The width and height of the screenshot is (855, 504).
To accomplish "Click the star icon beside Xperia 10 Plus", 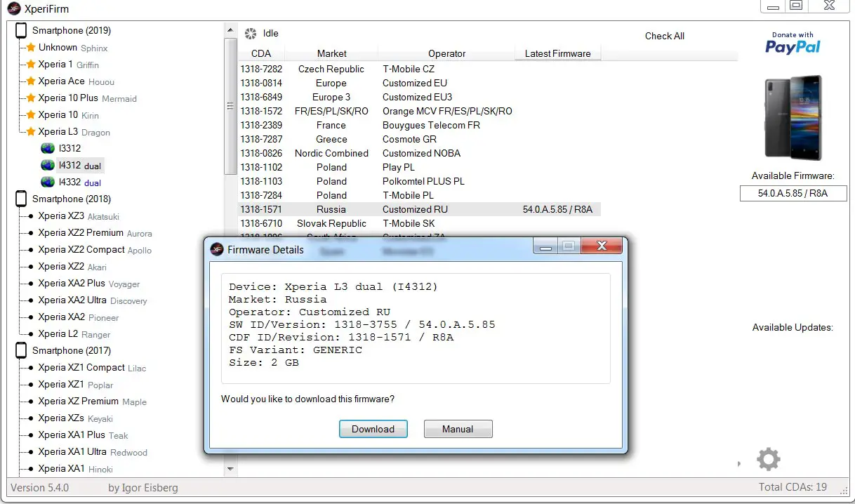I will pyautogui.click(x=31, y=98).
